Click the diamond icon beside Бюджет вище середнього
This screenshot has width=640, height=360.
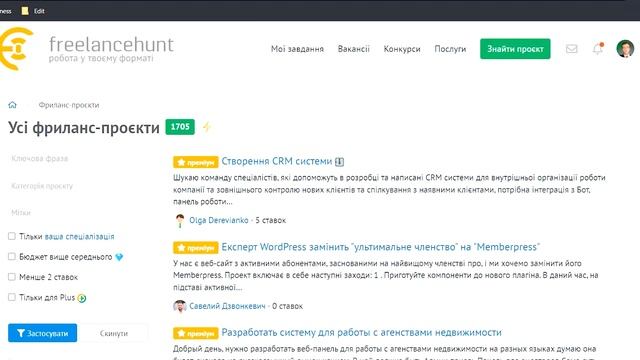coord(119,257)
